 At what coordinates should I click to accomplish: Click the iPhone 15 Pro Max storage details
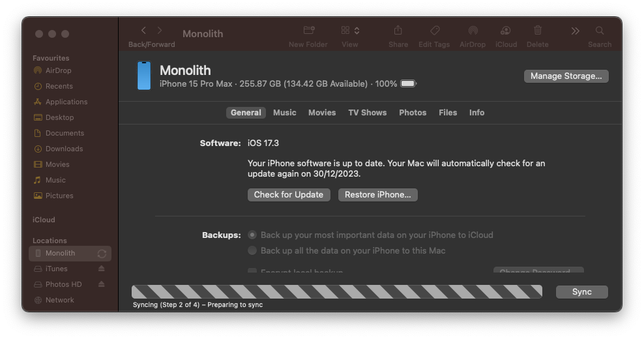[x=278, y=84]
